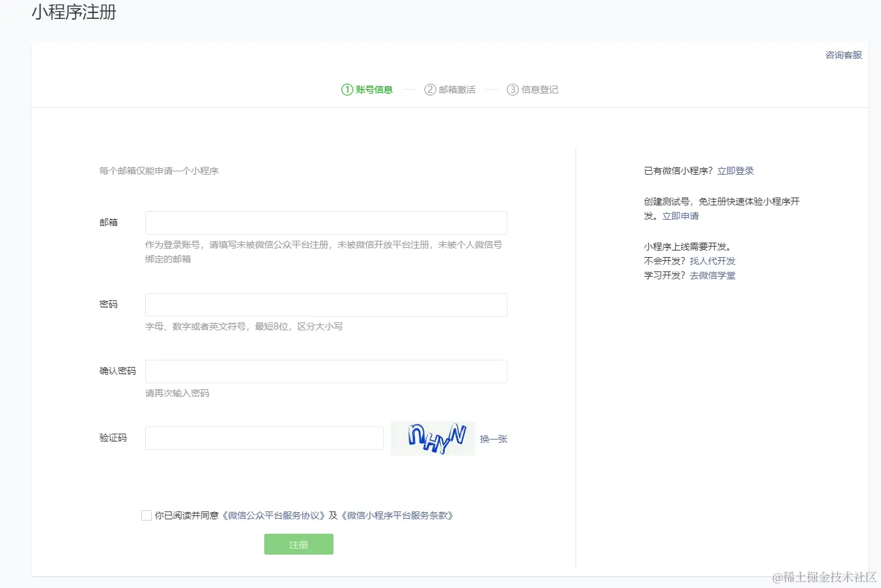Click the 邮箱 email input field

[x=326, y=223]
